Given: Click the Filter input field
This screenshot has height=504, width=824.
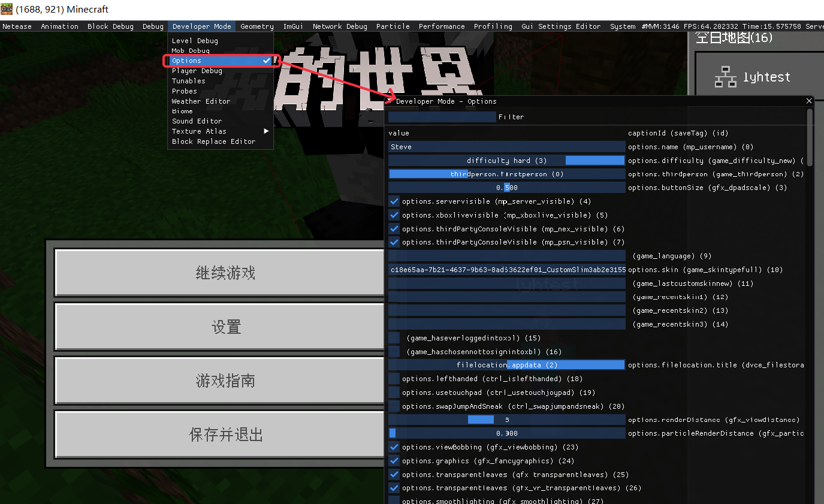Looking at the screenshot, I should (442, 117).
